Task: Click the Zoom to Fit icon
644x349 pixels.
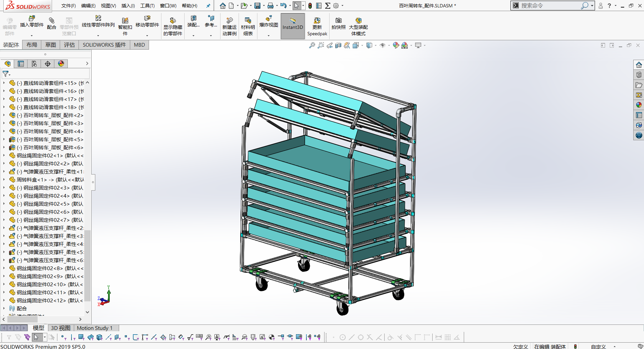Action: (x=312, y=45)
